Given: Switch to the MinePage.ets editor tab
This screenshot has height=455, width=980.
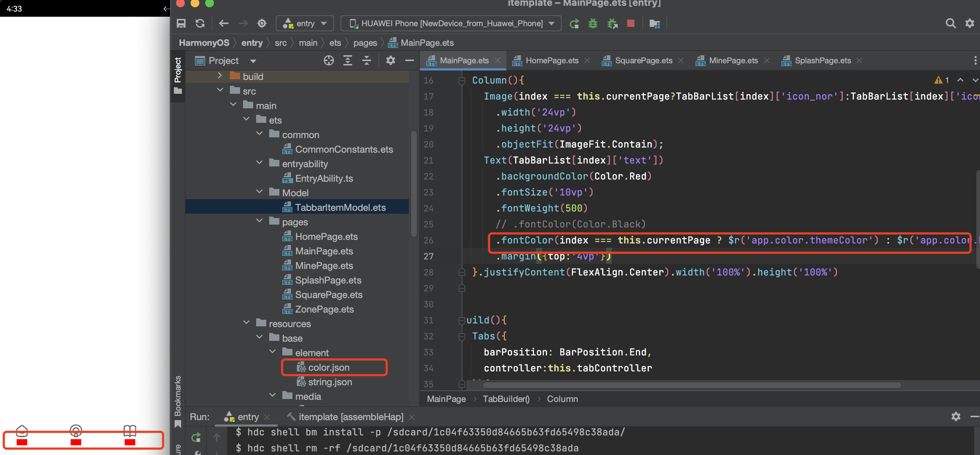Looking at the screenshot, I should pos(733,60).
